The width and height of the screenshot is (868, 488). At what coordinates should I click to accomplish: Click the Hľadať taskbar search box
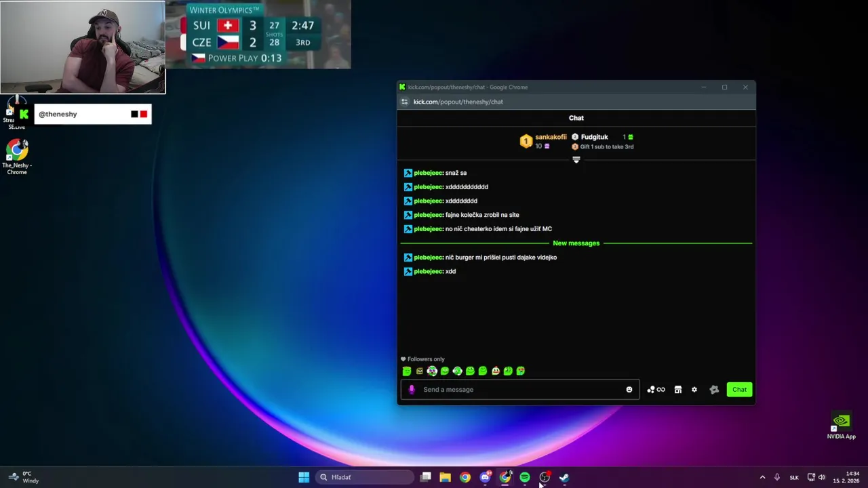[365, 477]
